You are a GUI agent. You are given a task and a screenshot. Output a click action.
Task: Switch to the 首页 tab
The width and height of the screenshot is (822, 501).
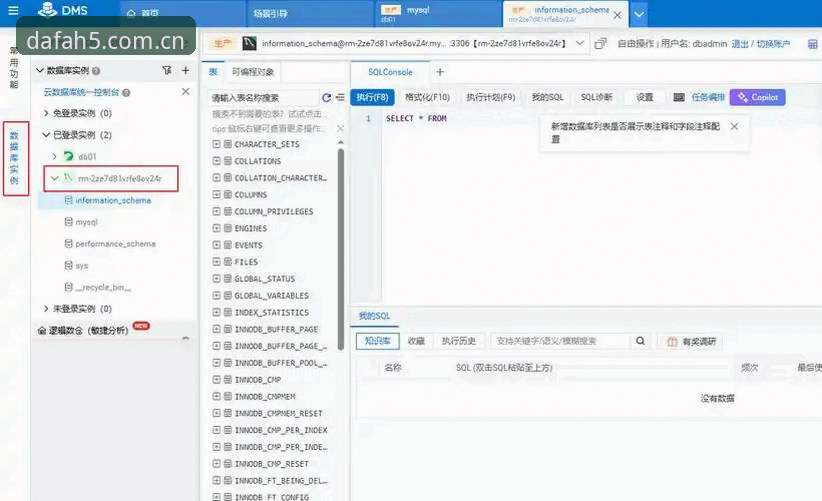pyautogui.click(x=182, y=14)
